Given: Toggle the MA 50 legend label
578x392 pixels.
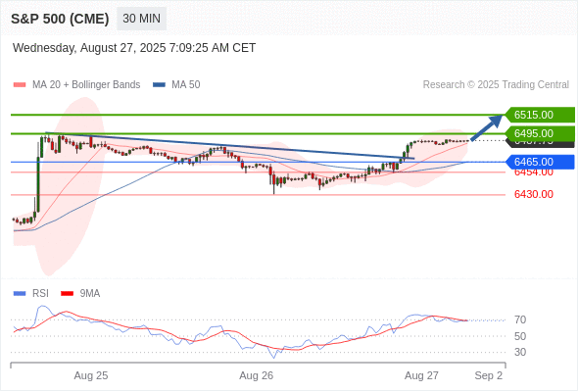Looking at the screenshot, I should [186, 85].
